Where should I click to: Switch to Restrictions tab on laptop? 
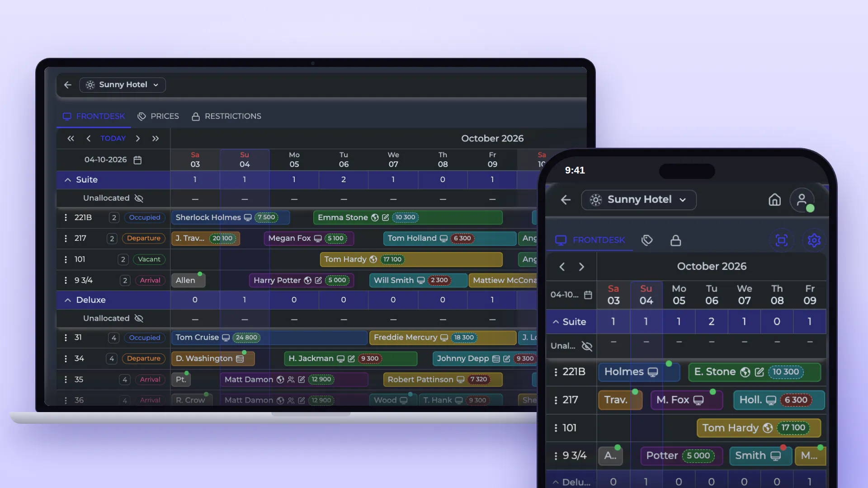[226, 116]
